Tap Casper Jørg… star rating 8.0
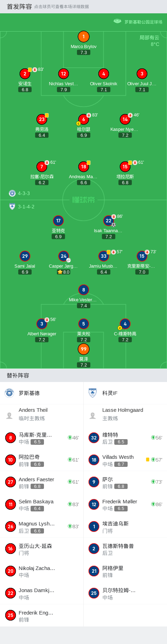Viewport: 167px width, 644px height. pyautogui.click(x=64, y=272)
